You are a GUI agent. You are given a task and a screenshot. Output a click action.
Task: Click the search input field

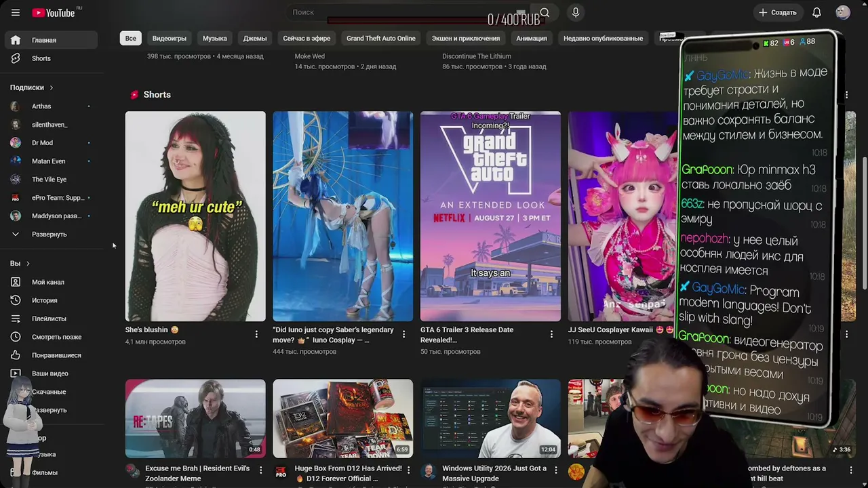pyautogui.click(x=407, y=12)
